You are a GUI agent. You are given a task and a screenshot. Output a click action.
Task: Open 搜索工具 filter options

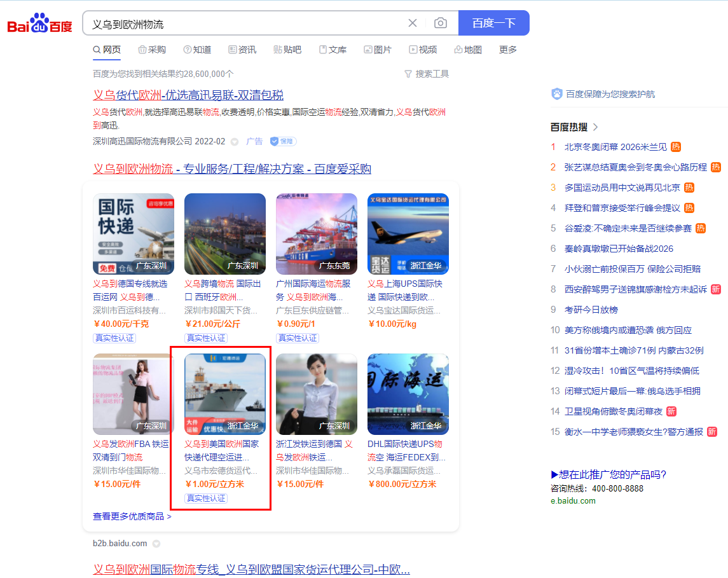(427, 74)
